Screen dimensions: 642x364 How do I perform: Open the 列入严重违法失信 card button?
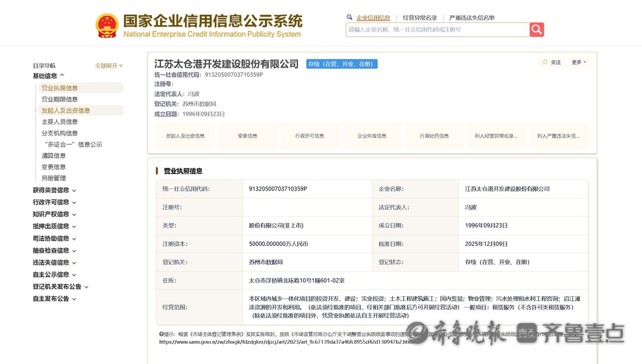[x=558, y=136]
